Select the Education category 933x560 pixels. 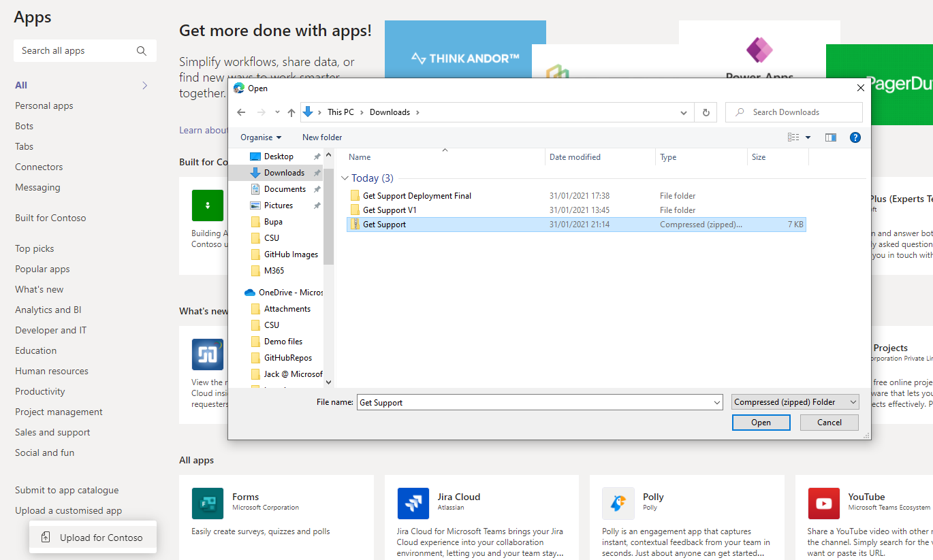click(x=36, y=350)
